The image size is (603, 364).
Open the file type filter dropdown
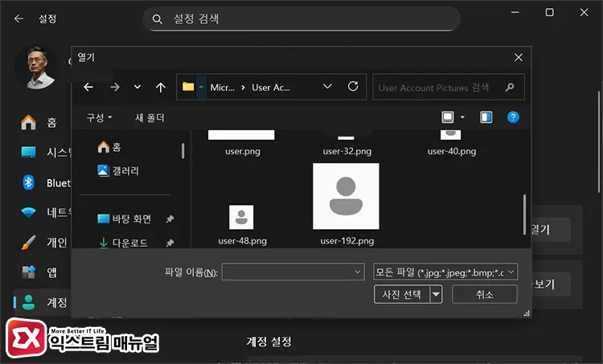click(445, 272)
